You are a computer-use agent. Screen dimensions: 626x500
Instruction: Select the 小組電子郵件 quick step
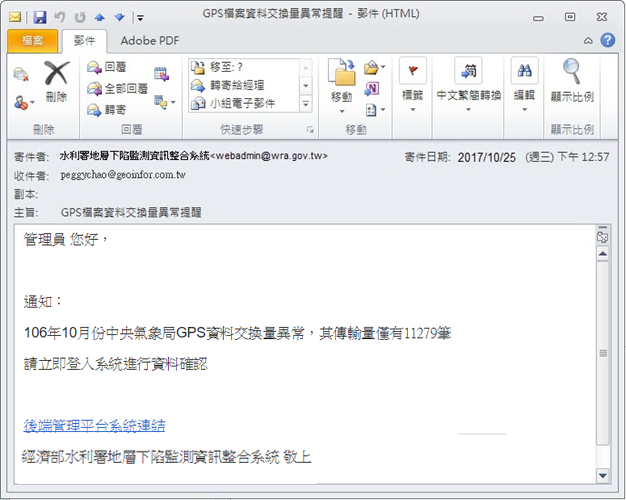coord(240,102)
